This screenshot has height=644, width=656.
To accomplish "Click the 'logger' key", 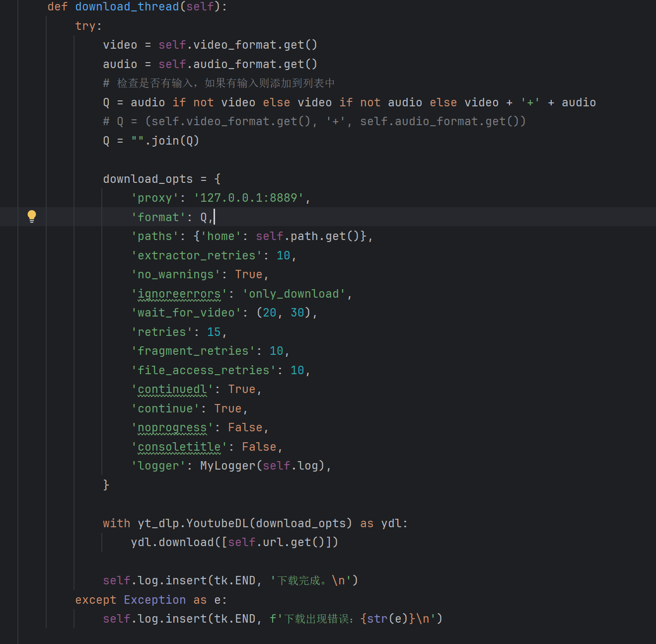I will (x=158, y=466).
